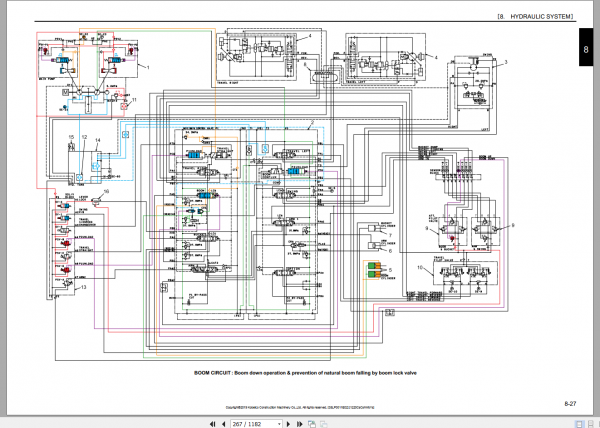Open the page number dropdown arrow
Image resolution: width=600 pixels, height=428 pixels.
tap(279, 424)
